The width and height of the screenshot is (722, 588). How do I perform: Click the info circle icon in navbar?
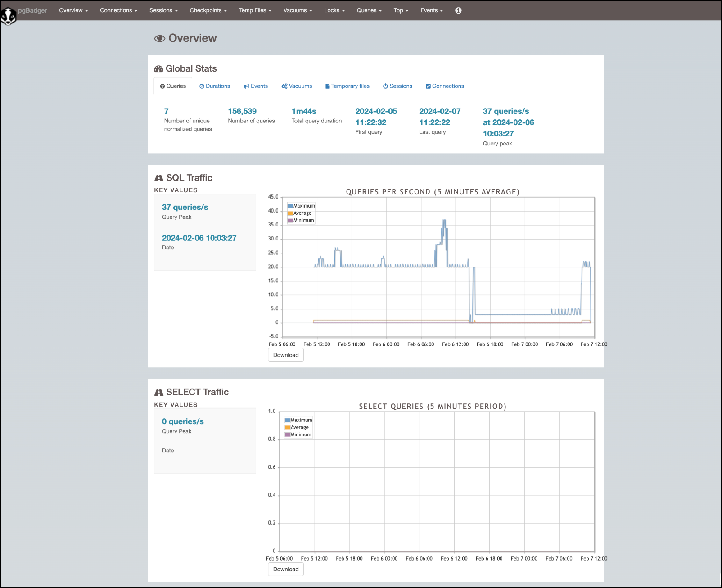(x=458, y=10)
